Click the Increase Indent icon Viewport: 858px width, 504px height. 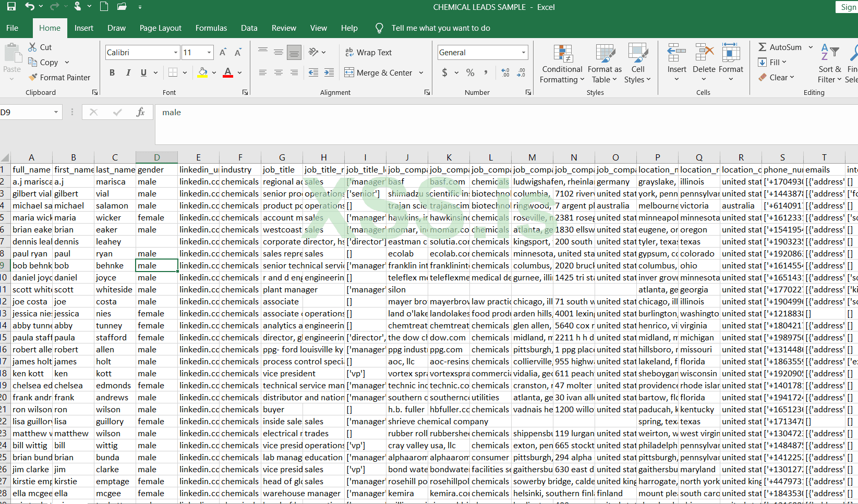tap(329, 72)
